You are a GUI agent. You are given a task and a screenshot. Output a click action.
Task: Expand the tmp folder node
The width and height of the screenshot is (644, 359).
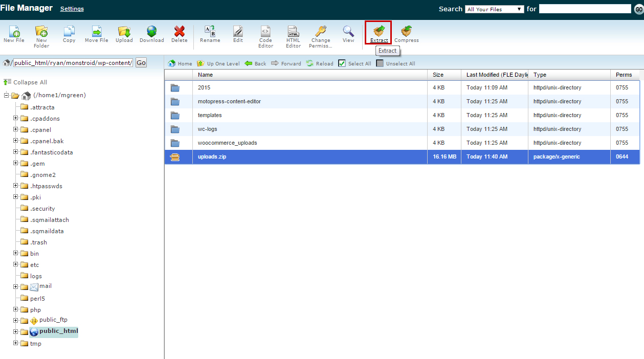click(16, 344)
